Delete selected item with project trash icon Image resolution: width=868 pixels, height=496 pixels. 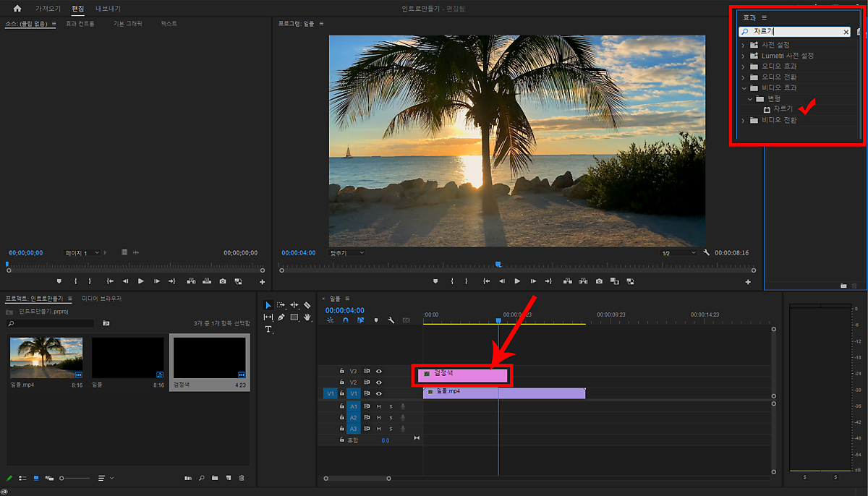[x=242, y=478]
